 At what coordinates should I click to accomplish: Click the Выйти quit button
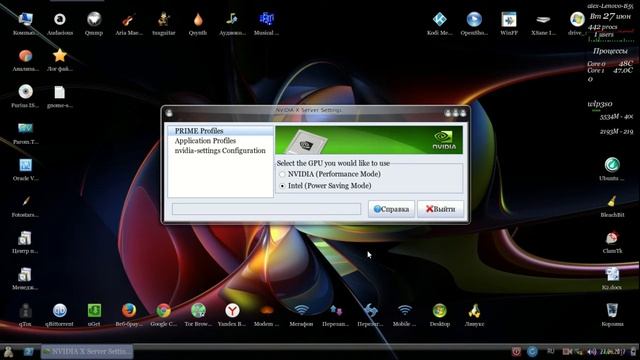point(440,209)
